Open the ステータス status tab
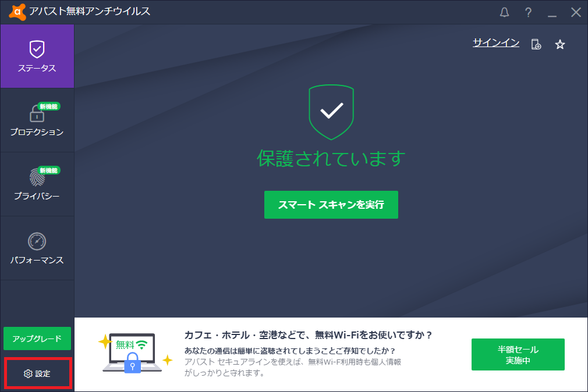Image resolution: width=588 pixels, height=392 pixels. (37, 56)
